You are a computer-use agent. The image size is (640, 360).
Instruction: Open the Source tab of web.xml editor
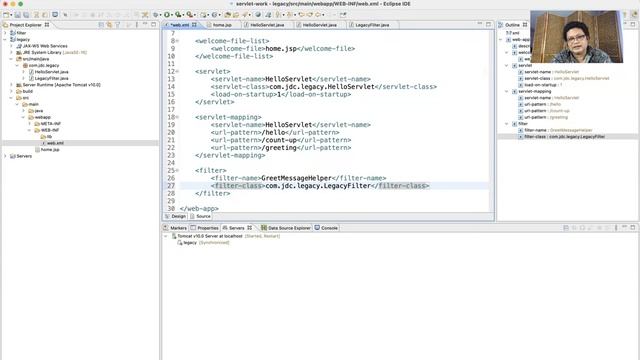[200, 216]
